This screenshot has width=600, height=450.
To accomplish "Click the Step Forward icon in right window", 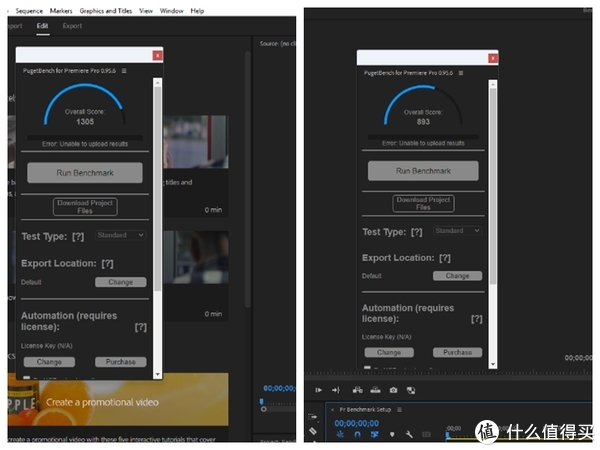I will (x=318, y=390).
